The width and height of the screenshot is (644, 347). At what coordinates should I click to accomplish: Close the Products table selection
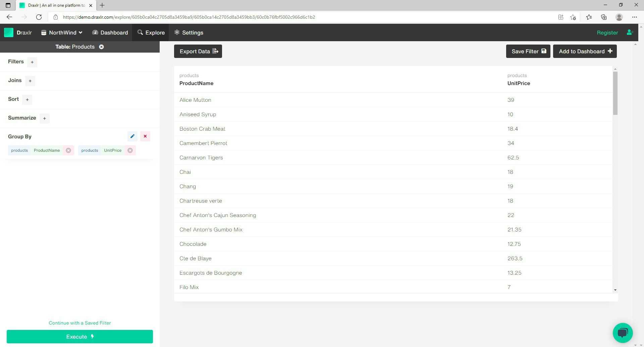(101, 47)
